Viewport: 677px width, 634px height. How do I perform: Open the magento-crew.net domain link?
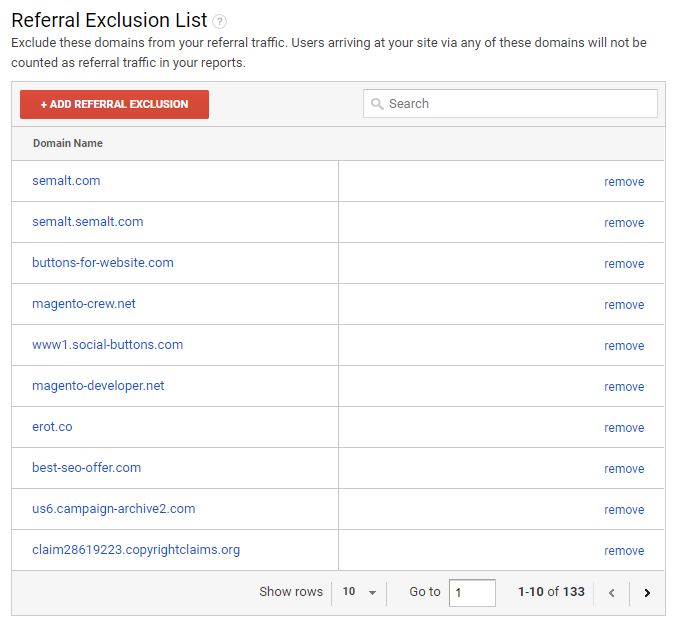coord(84,304)
